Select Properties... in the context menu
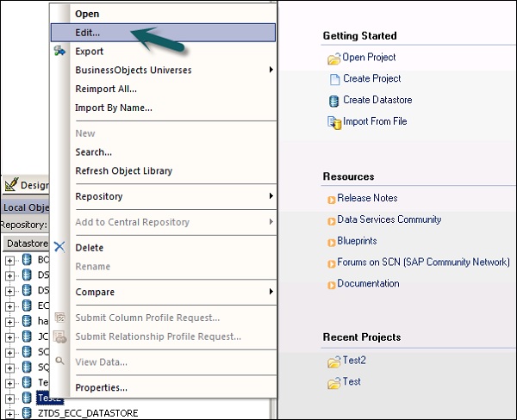The width and height of the screenshot is (517, 420). [x=102, y=387]
